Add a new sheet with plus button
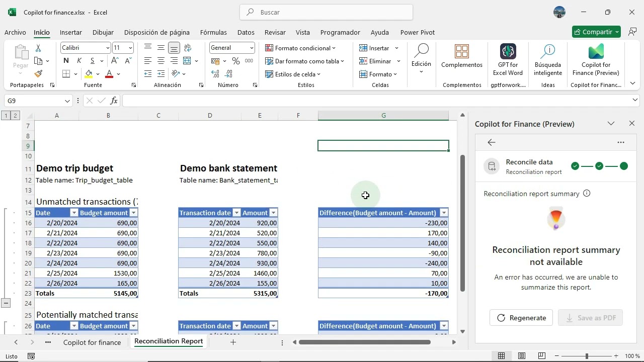 click(x=233, y=342)
